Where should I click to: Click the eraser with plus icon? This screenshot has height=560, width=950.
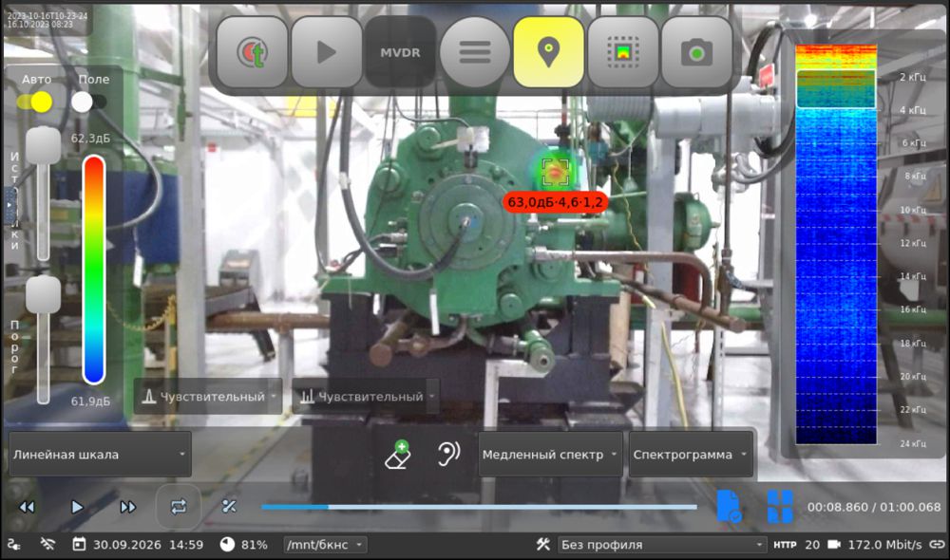tap(398, 455)
